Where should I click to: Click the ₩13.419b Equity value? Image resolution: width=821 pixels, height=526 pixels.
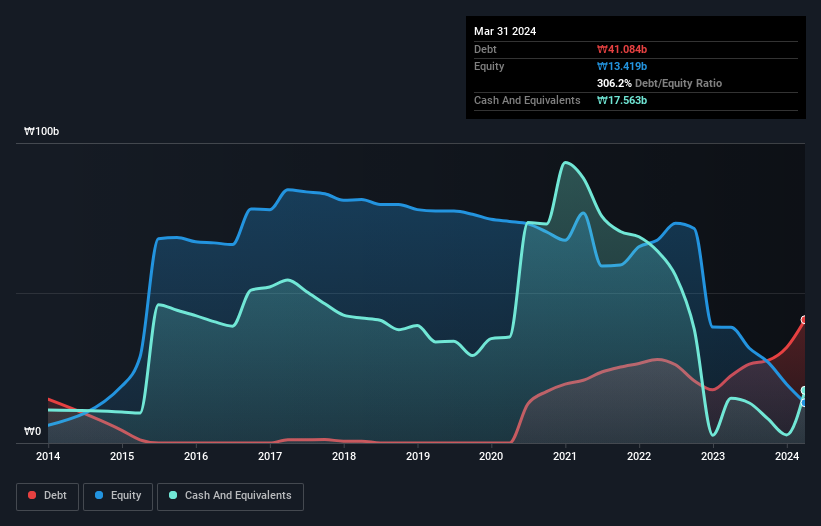coord(622,66)
